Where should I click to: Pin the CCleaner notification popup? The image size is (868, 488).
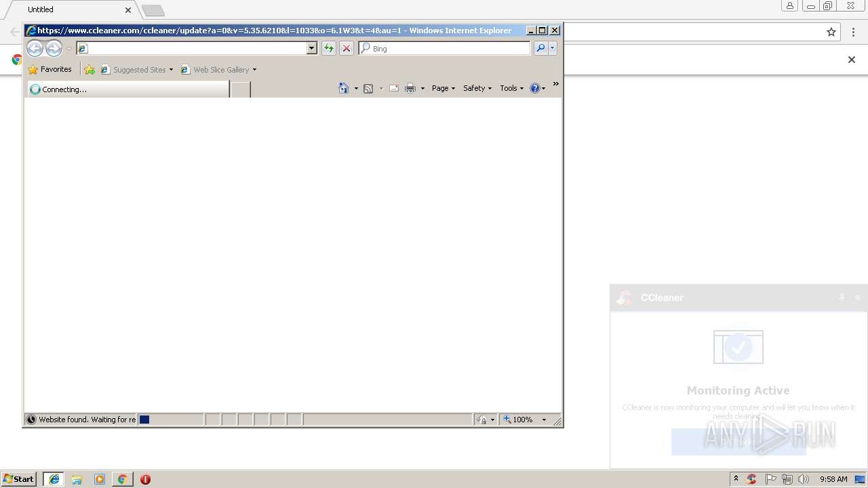pos(842,297)
